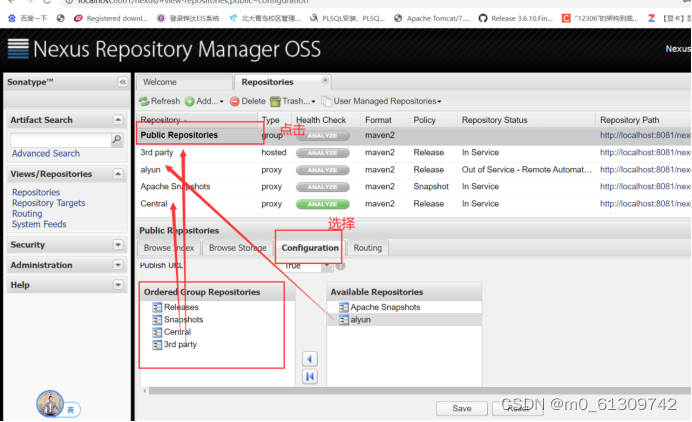Click the Nexus logo icon

18,49
